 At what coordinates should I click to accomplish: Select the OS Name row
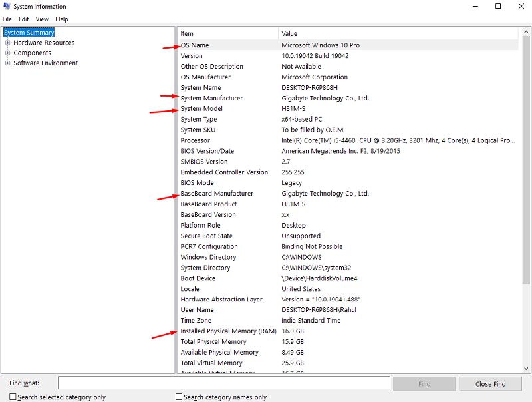pyautogui.click(x=195, y=45)
